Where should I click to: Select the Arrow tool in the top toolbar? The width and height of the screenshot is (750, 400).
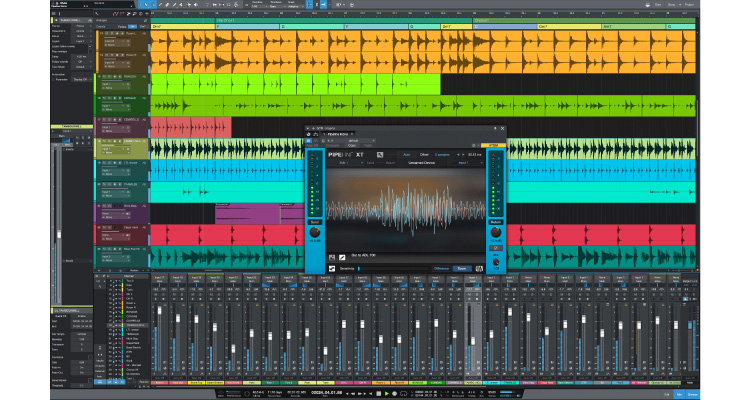tap(146, 4)
